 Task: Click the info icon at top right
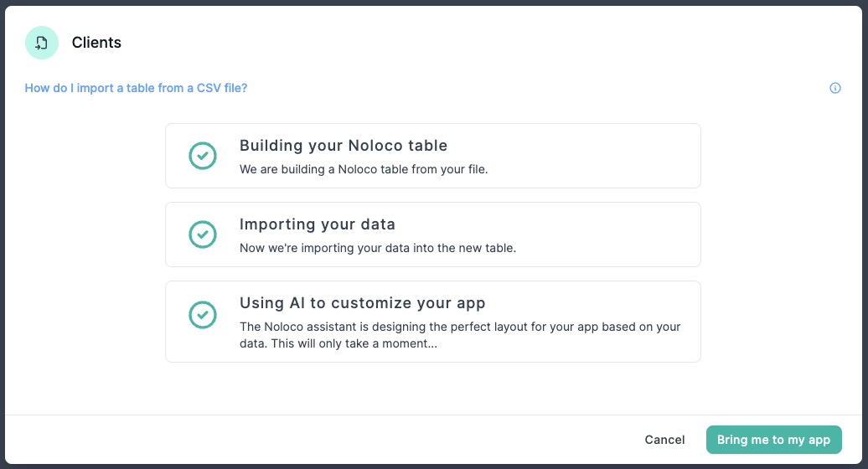(x=834, y=88)
